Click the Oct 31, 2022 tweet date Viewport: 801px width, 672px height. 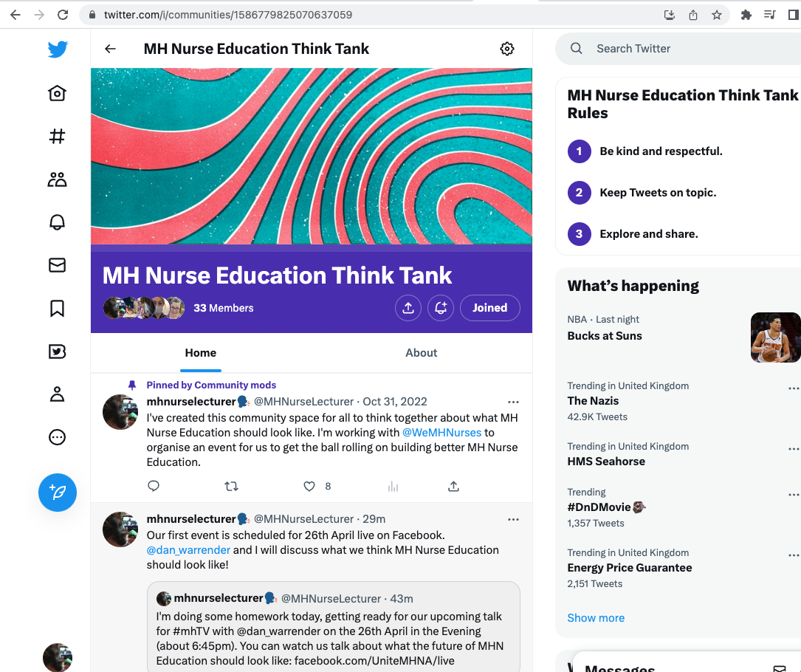pyautogui.click(x=394, y=402)
